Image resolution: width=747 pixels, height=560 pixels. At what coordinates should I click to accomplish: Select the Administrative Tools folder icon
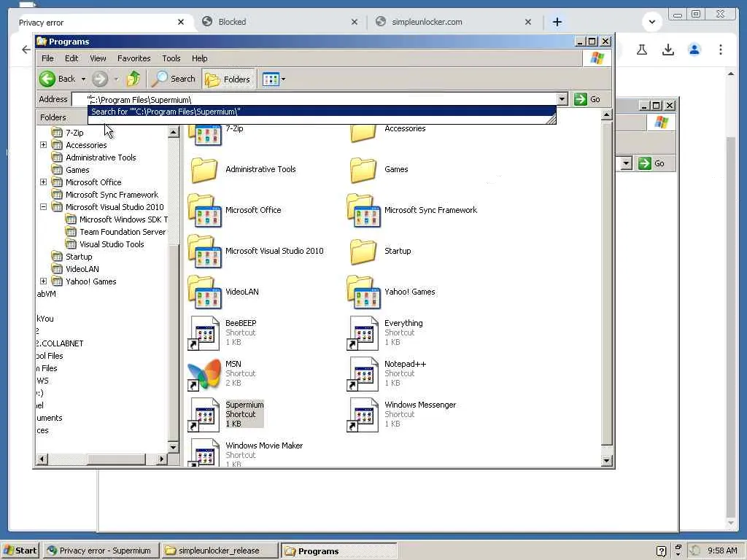point(204,170)
